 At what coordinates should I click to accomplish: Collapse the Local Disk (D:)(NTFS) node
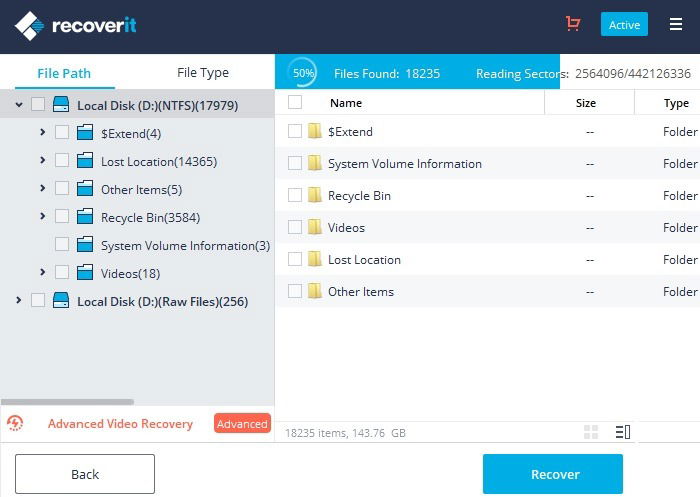point(19,104)
